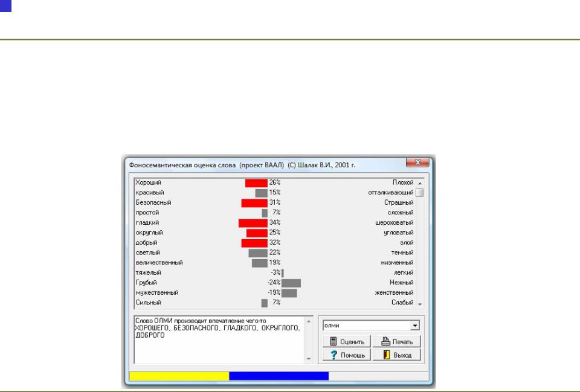
Task: Select the тяжелый row label
Action: 149,272
